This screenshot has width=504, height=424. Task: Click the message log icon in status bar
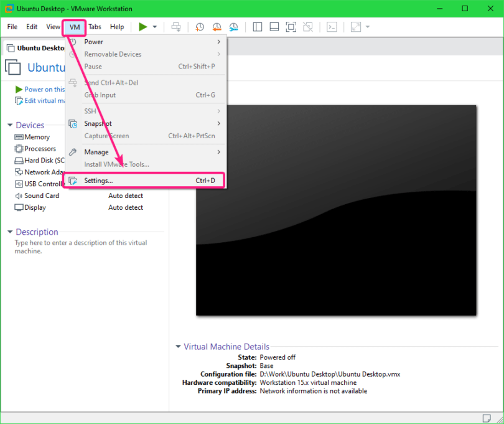(487, 418)
